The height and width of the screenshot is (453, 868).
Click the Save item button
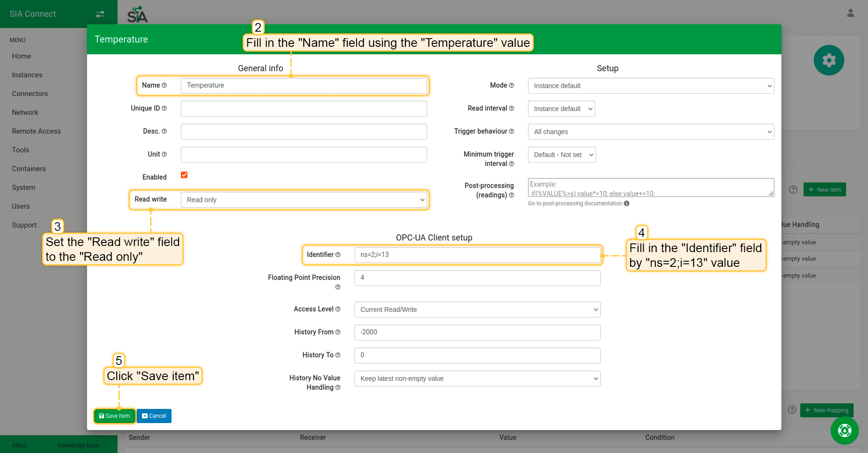[x=115, y=416]
